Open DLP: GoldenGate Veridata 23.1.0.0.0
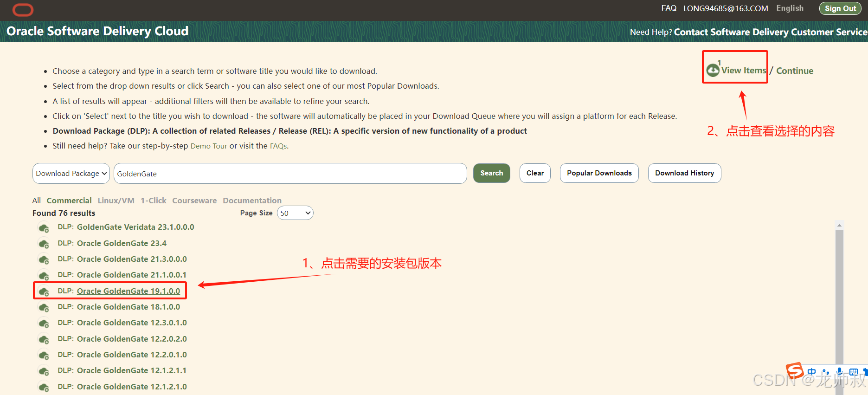Screen dimensions: 868x395 coord(135,227)
